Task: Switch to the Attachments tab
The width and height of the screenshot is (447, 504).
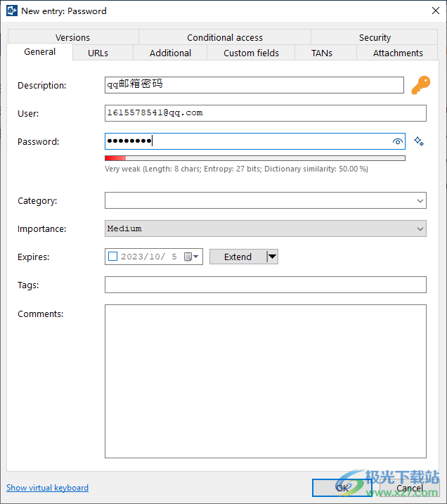Action: [x=398, y=53]
